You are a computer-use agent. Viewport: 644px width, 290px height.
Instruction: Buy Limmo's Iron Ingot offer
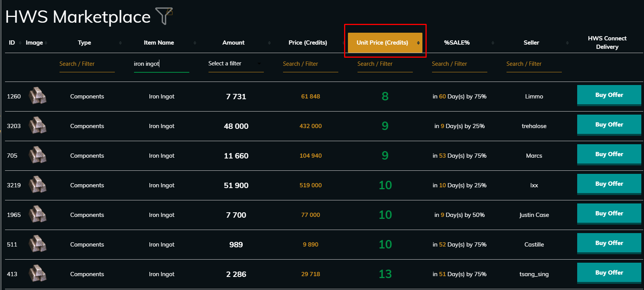point(609,95)
